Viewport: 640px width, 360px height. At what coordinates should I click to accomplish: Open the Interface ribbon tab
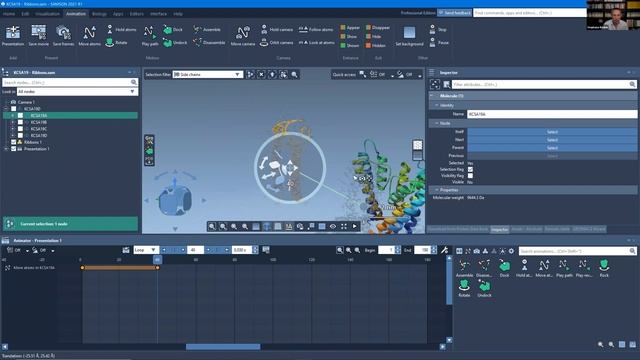pyautogui.click(x=158, y=14)
